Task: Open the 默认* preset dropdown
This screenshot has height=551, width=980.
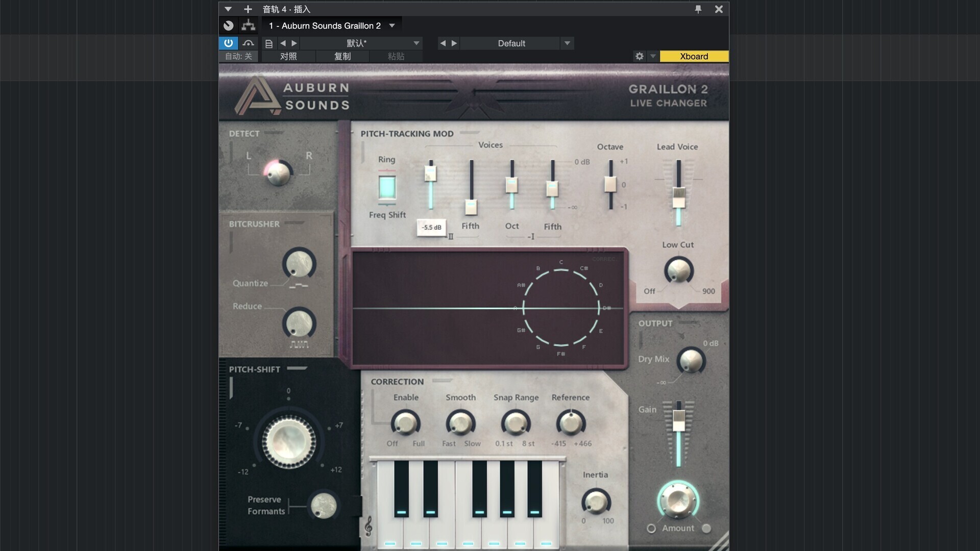Action: click(x=416, y=43)
